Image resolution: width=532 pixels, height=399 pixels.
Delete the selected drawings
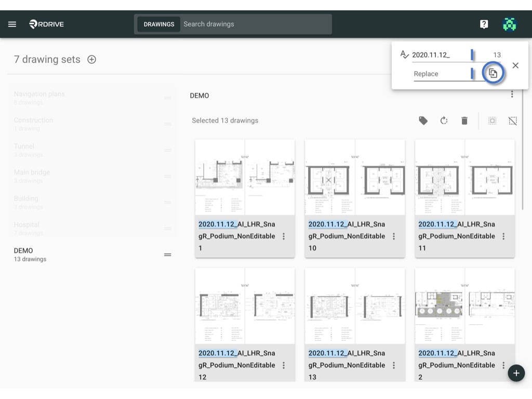(x=464, y=121)
